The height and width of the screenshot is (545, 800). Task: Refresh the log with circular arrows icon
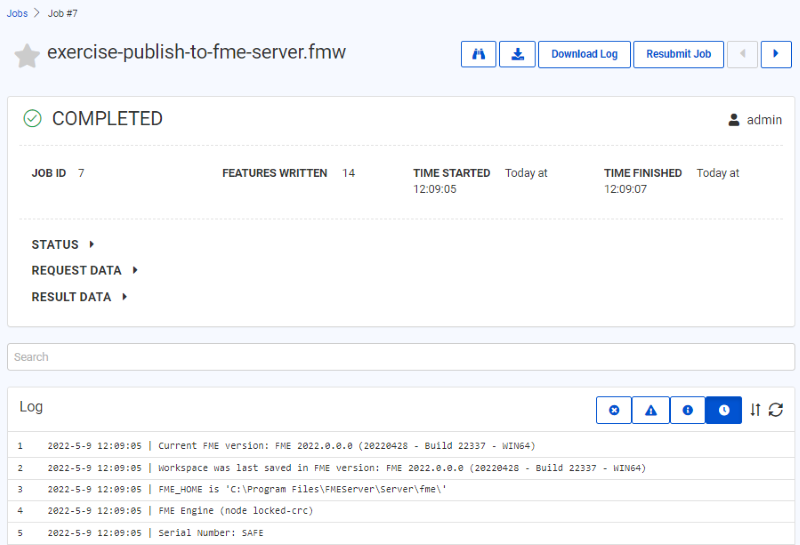click(775, 410)
